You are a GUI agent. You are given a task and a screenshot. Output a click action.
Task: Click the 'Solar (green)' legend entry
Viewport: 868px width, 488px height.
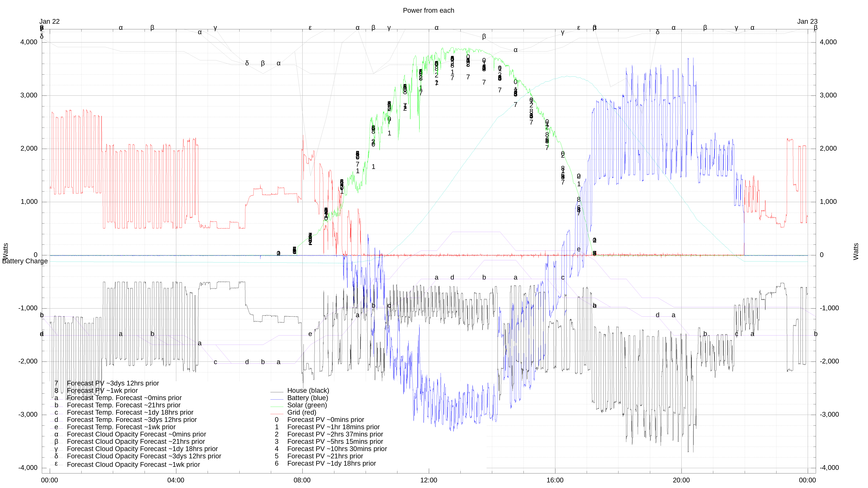tap(307, 405)
